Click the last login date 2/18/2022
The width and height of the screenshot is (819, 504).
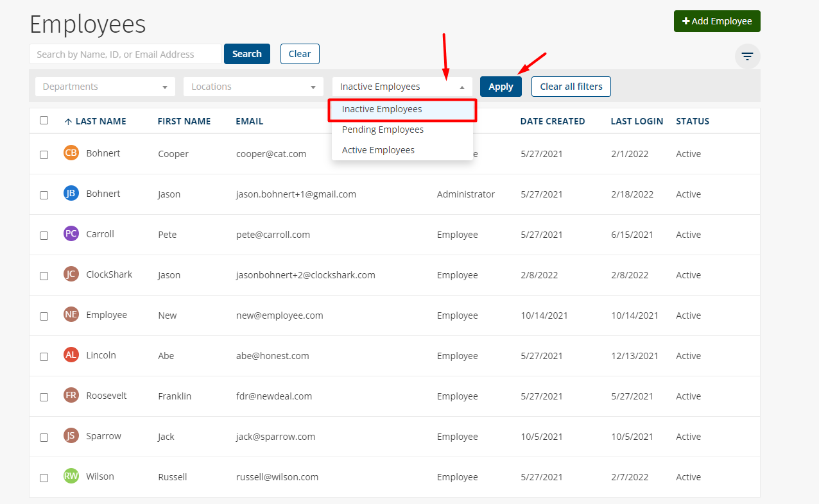click(632, 194)
